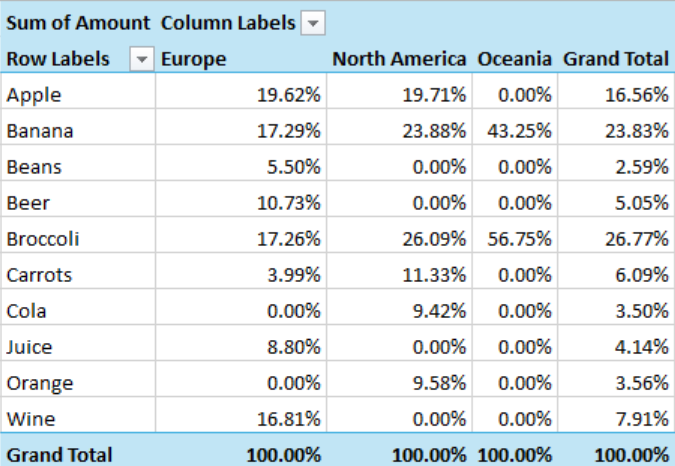Select the Sum of Amount header cell

(78, 23)
